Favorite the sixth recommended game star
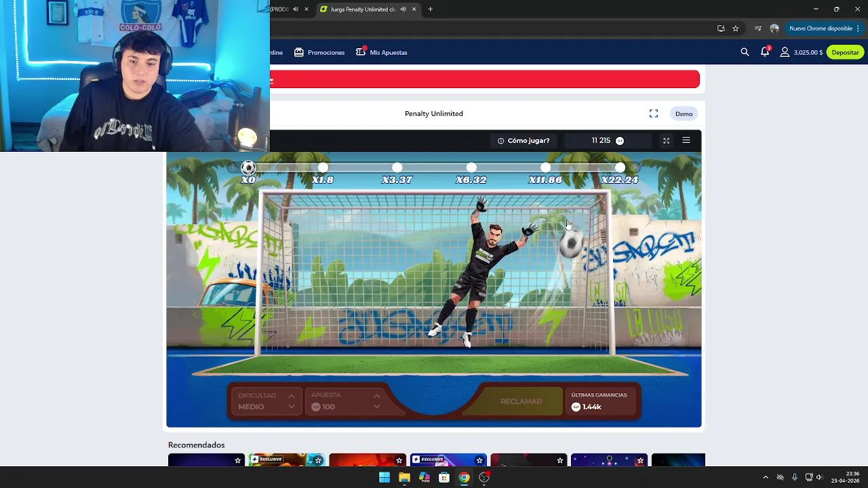The image size is (868, 488). pos(640,460)
